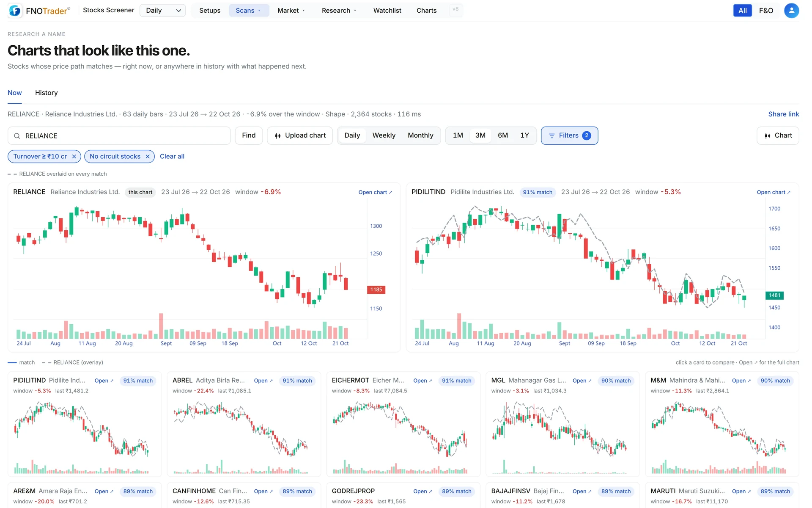This screenshot has width=812, height=508.
Task: Click the FNOTrader logo icon
Action: click(x=15, y=11)
